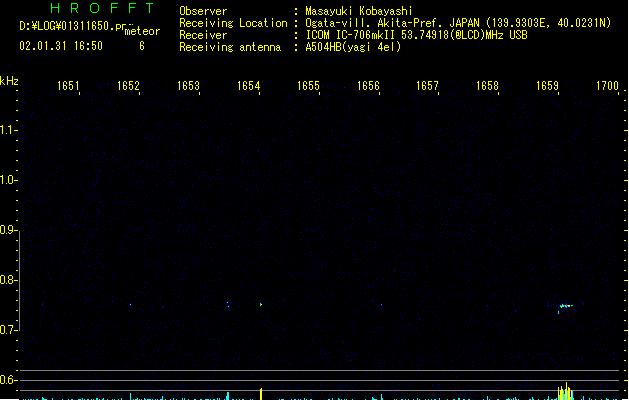Click the kHz axis unit label
This screenshot has height=400, width=629.
[9, 81]
